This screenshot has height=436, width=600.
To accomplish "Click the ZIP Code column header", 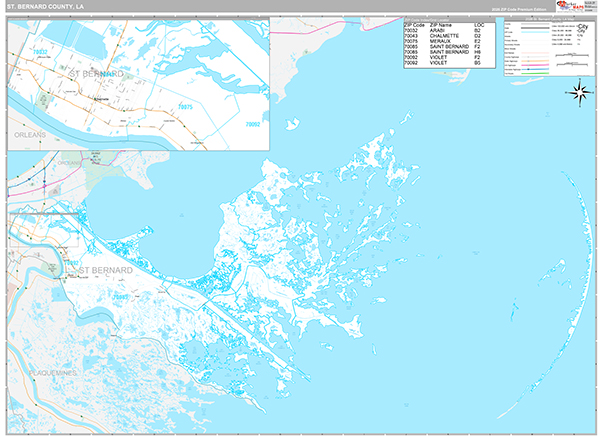I will pos(414,25).
